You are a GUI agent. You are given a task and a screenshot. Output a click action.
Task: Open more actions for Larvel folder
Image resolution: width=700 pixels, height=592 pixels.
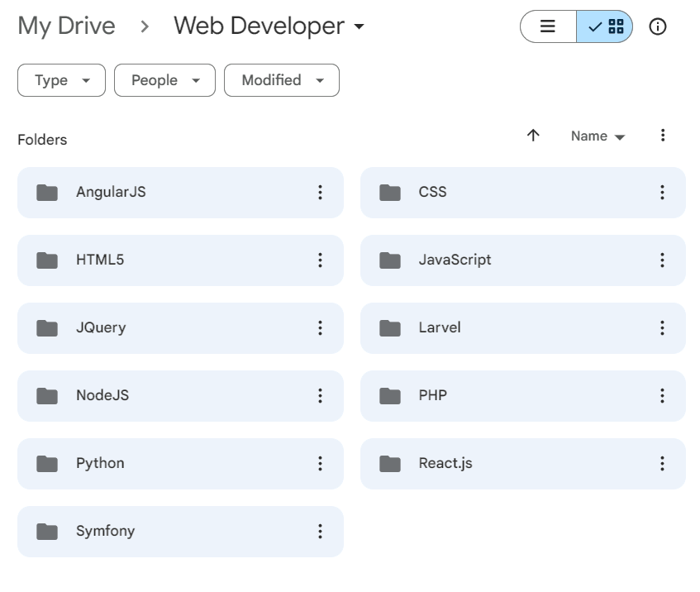pos(663,328)
